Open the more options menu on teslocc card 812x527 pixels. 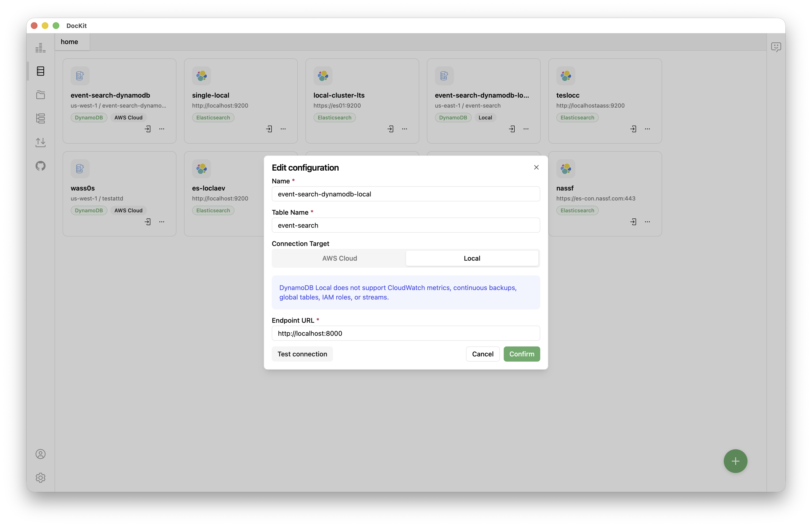[x=648, y=129]
